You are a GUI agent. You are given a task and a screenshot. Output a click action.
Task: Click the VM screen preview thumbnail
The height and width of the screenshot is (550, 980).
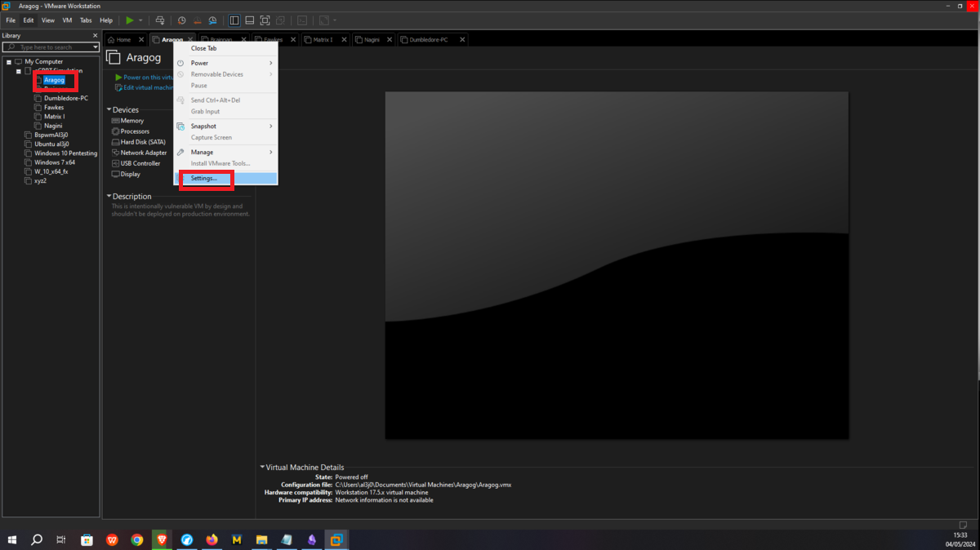(617, 265)
